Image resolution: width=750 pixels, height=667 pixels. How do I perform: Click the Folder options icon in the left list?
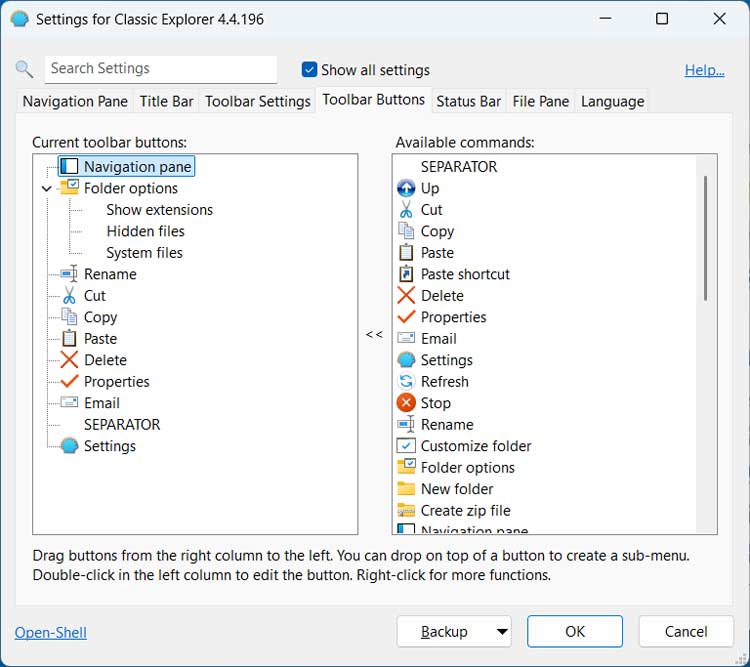pos(69,188)
